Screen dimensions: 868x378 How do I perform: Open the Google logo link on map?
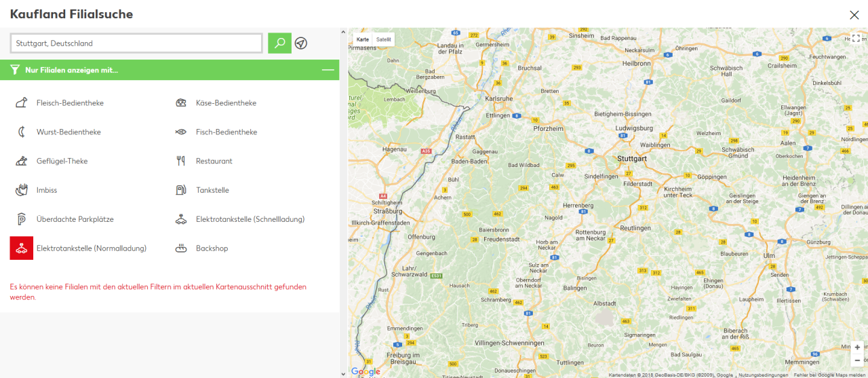coord(366,371)
